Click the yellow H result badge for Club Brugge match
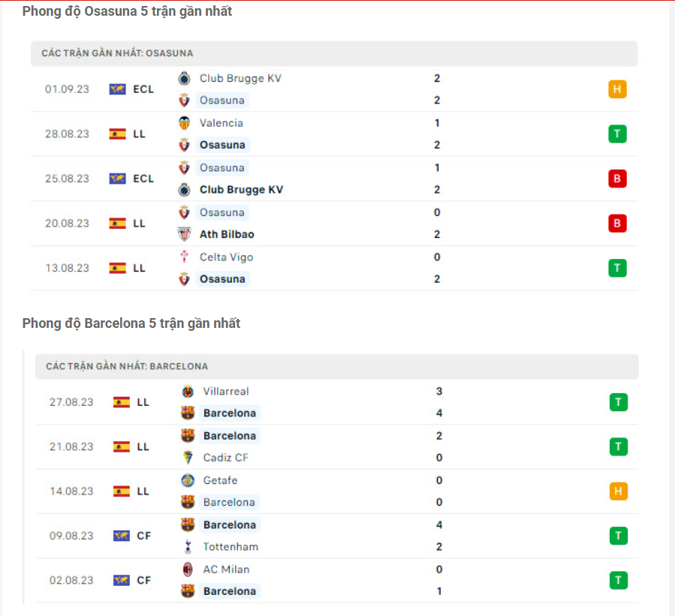 pyautogui.click(x=617, y=89)
